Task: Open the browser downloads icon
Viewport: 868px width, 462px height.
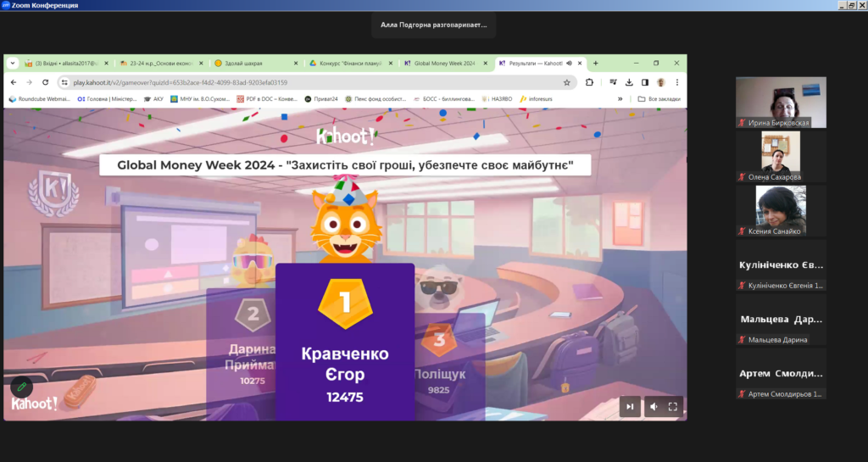Action: [629, 82]
